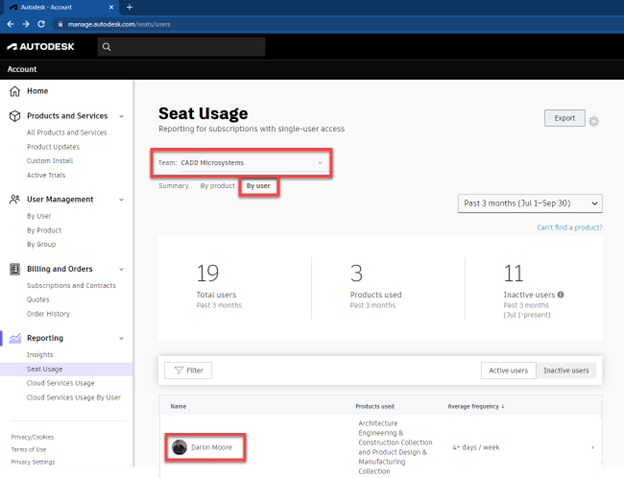The height and width of the screenshot is (478, 624).
Task: Close the Autodesk Account browser tab
Action: [111, 7]
